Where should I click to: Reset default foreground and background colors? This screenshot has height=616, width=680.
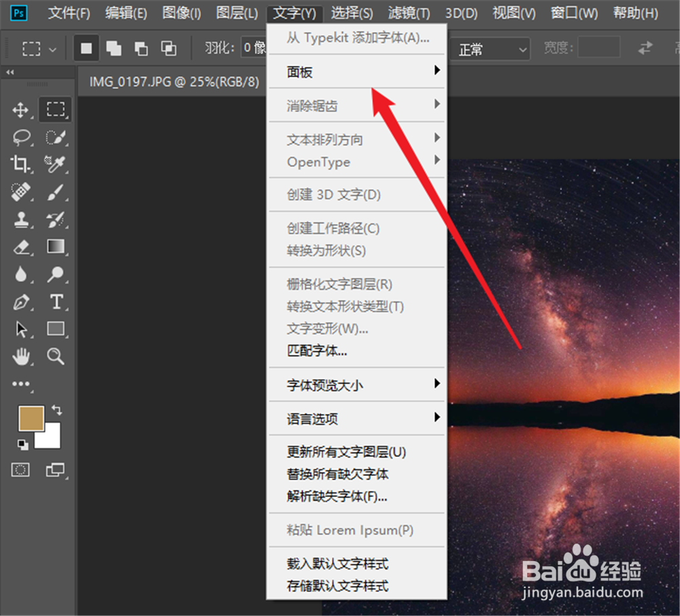pos(22,444)
